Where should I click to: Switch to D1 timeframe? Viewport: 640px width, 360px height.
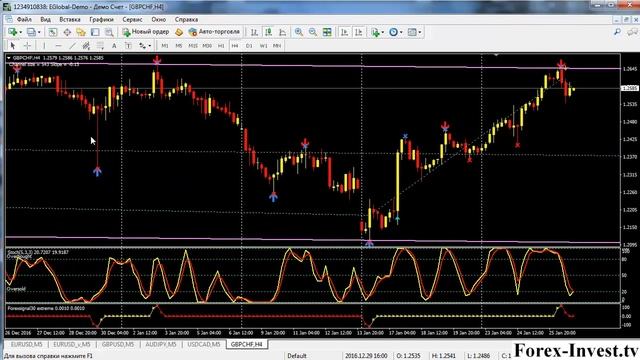[x=249, y=46]
